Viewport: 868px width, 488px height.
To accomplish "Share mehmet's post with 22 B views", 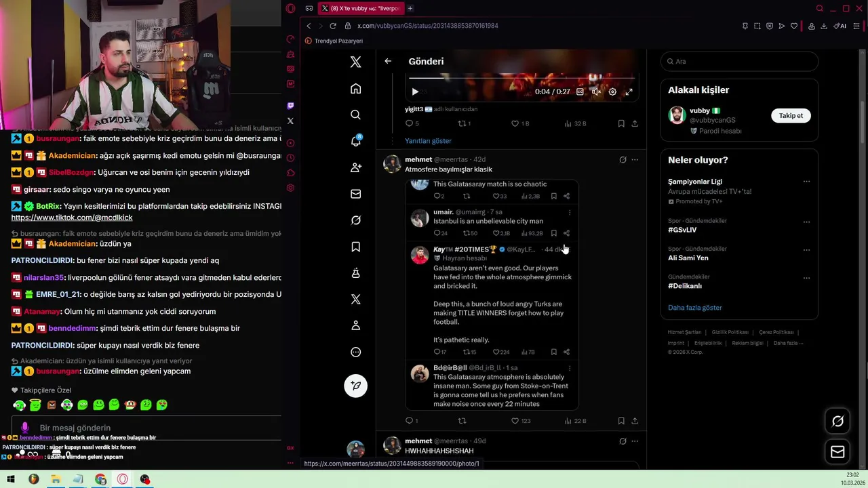I will (635, 421).
